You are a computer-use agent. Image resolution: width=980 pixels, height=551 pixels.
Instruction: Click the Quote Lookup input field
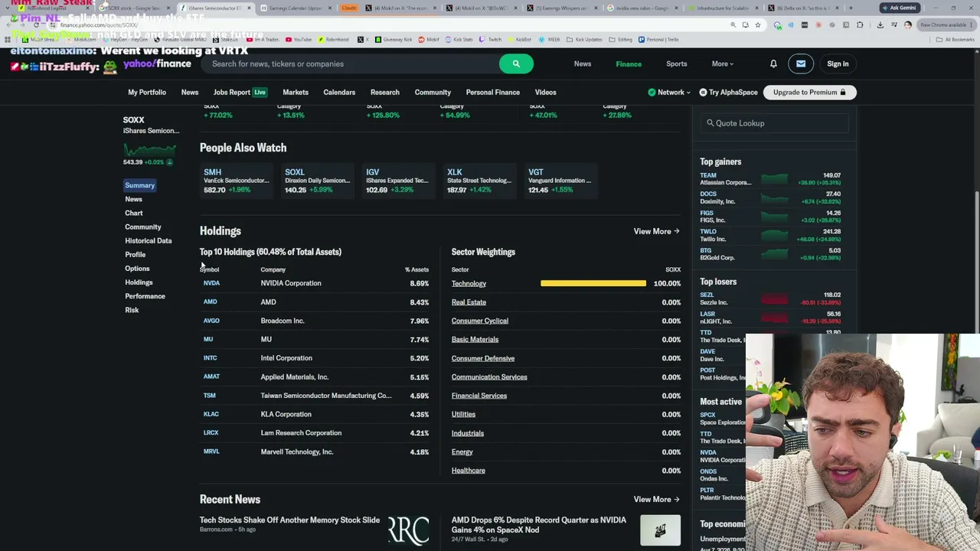775,123
